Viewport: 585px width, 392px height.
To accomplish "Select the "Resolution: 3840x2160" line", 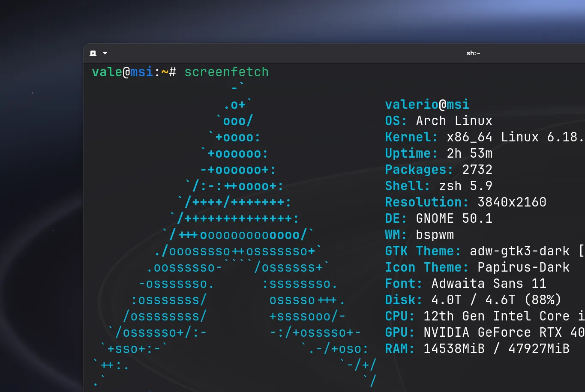I will (x=466, y=202).
